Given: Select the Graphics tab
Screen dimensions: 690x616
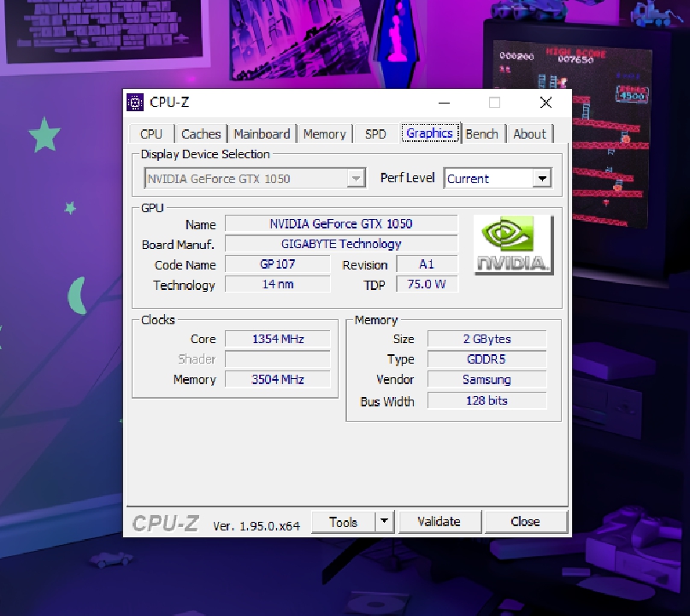Looking at the screenshot, I should point(429,133).
